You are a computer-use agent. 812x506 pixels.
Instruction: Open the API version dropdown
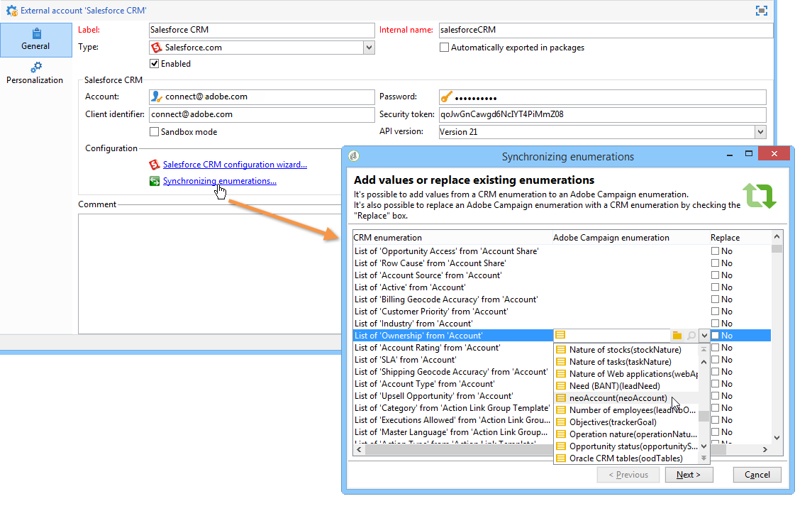coord(760,132)
